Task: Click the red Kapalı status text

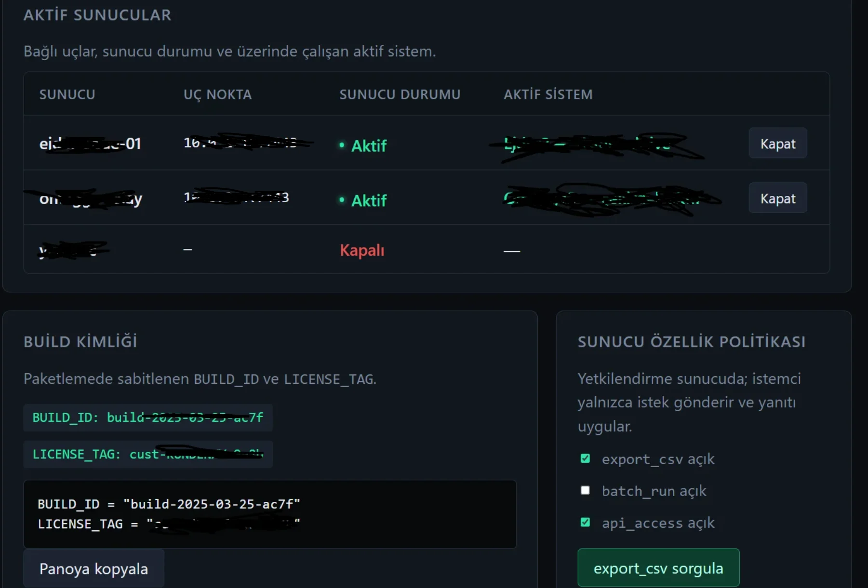Action: pos(362,250)
